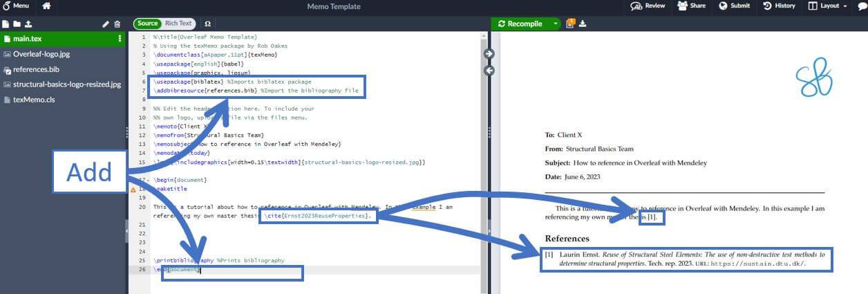Screen dimensions: 868x294
Task: Rename the selected file with pencil icon
Action: pos(106,24)
